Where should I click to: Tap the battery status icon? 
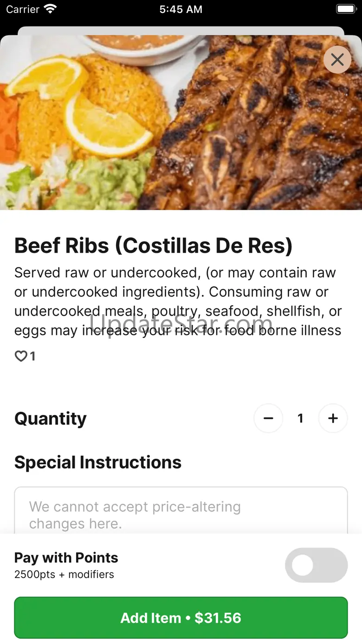point(346,9)
